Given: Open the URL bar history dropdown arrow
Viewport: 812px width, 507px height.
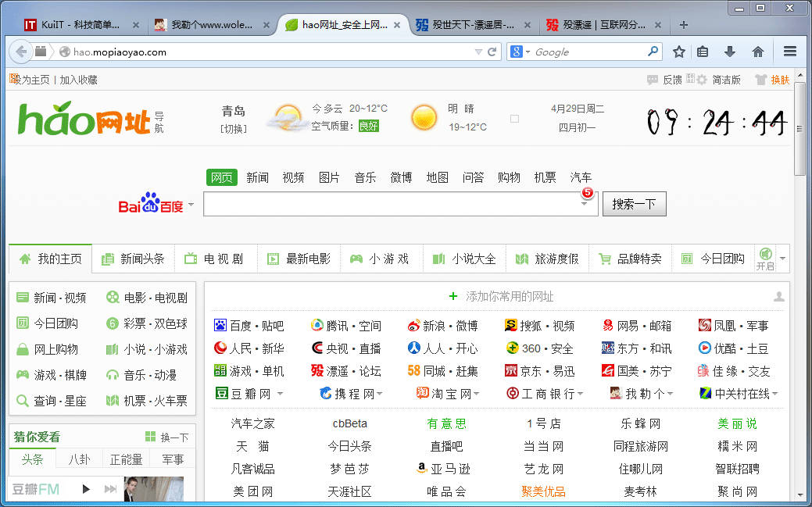Looking at the screenshot, I should (x=478, y=52).
